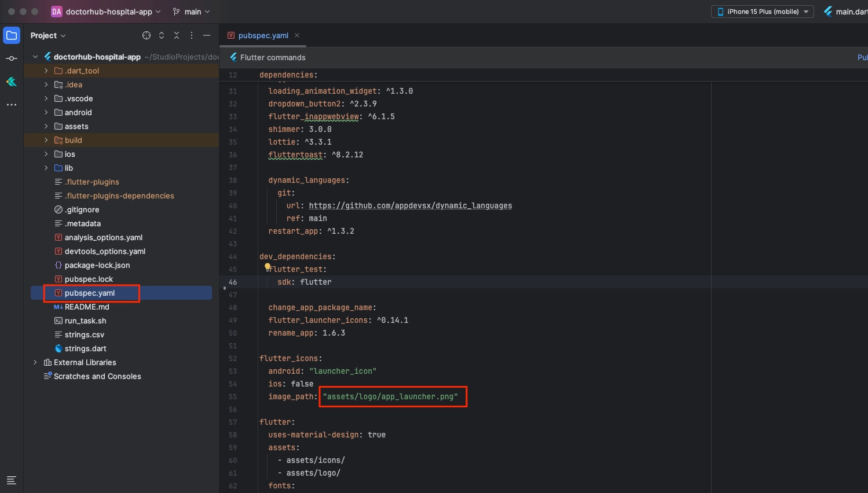Click the Select Opened File target icon
The height and width of the screenshot is (493, 868).
pos(147,35)
